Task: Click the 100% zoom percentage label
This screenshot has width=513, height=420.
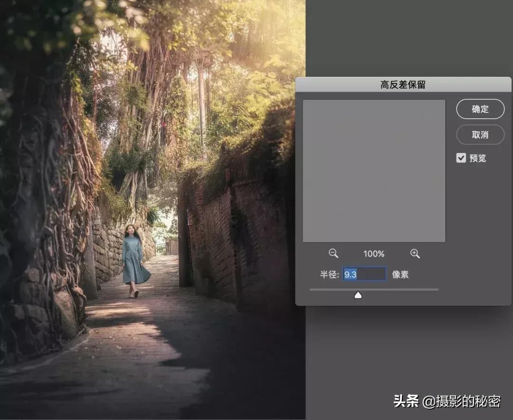Action: 374,253
